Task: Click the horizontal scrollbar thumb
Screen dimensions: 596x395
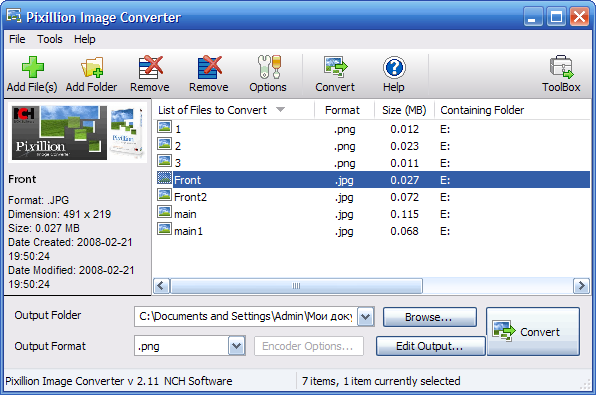Action: click(x=296, y=286)
